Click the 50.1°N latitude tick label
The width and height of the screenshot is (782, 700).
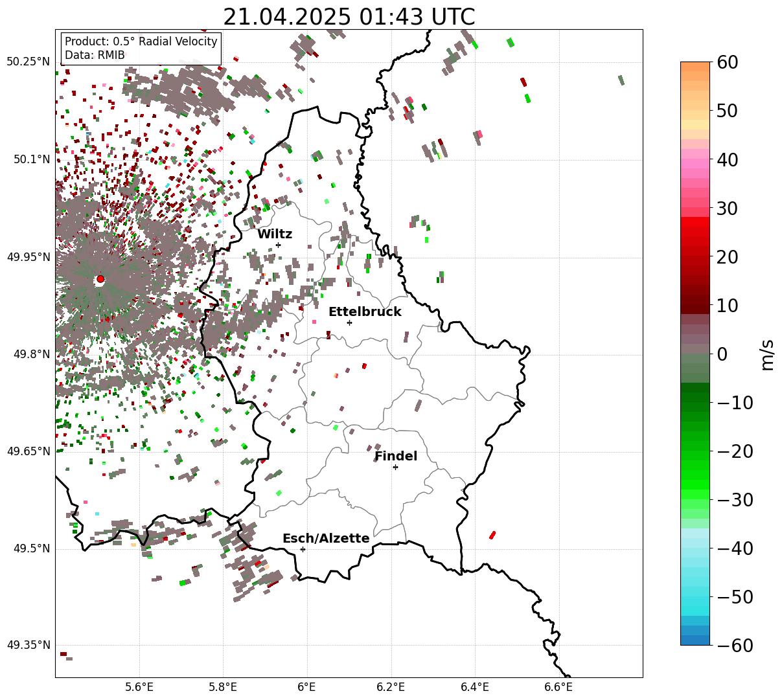point(31,159)
